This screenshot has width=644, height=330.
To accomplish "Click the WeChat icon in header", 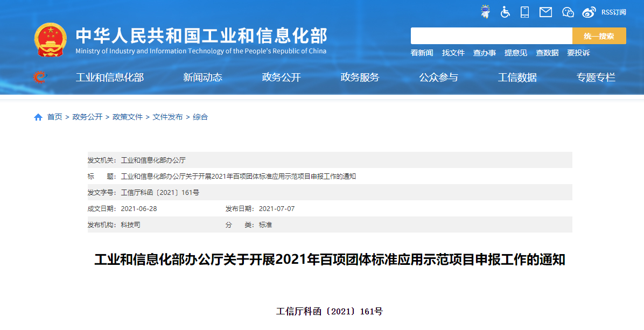I will coord(568,12).
